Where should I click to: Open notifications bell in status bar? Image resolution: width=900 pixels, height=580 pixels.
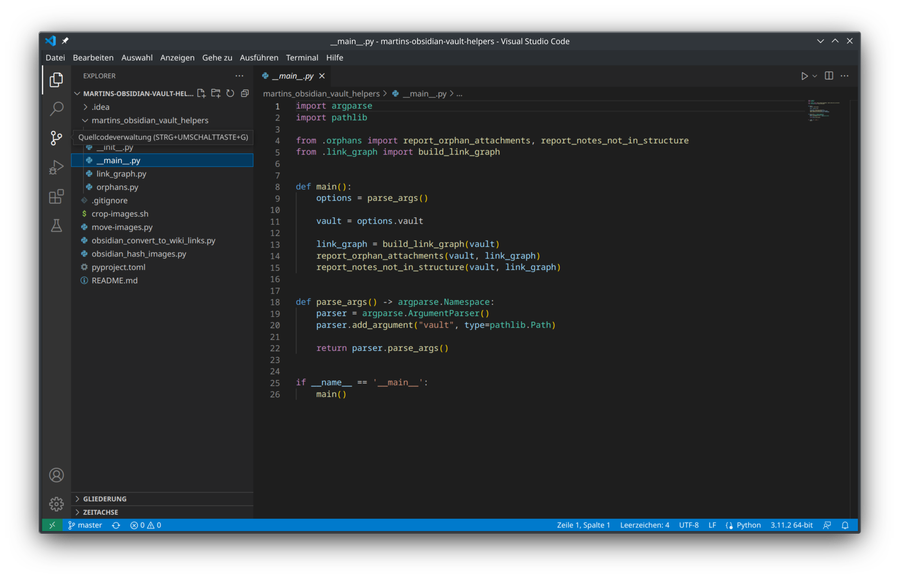845,525
